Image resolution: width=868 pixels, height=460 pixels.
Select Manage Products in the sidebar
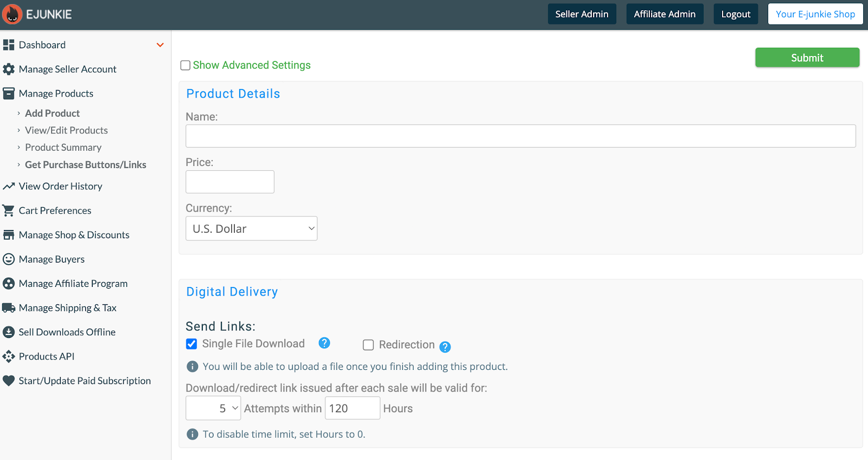[56, 94]
